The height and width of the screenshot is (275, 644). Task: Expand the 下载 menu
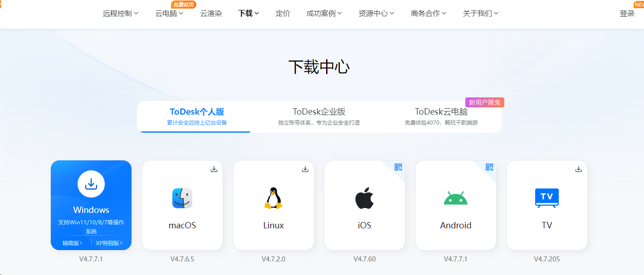click(249, 14)
